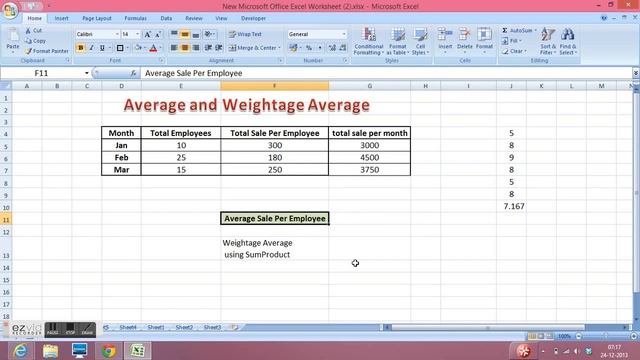Apply accounting number format
The height and width of the screenshot is (360, 640).
[x=293, y=48]
